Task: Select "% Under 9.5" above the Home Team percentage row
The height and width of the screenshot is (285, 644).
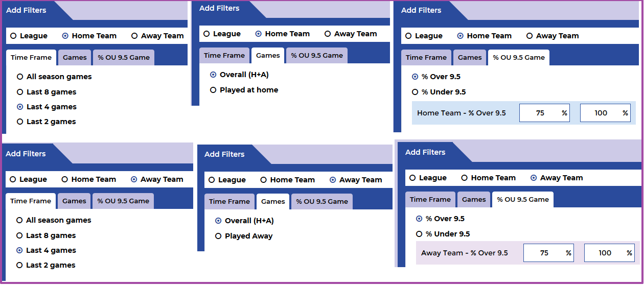Action: (415, 92)
